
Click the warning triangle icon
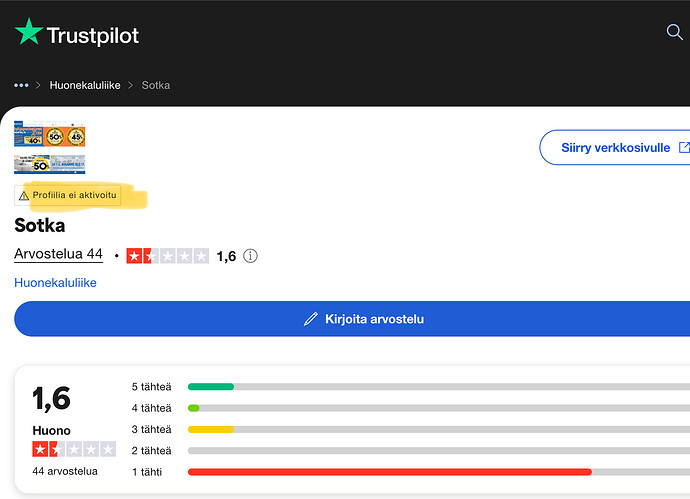(24, 196)
